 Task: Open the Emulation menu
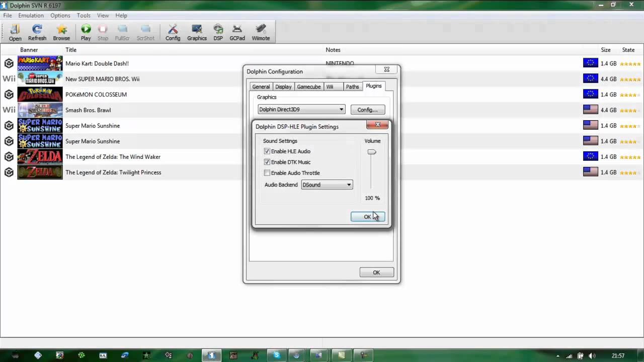point(31,16)
